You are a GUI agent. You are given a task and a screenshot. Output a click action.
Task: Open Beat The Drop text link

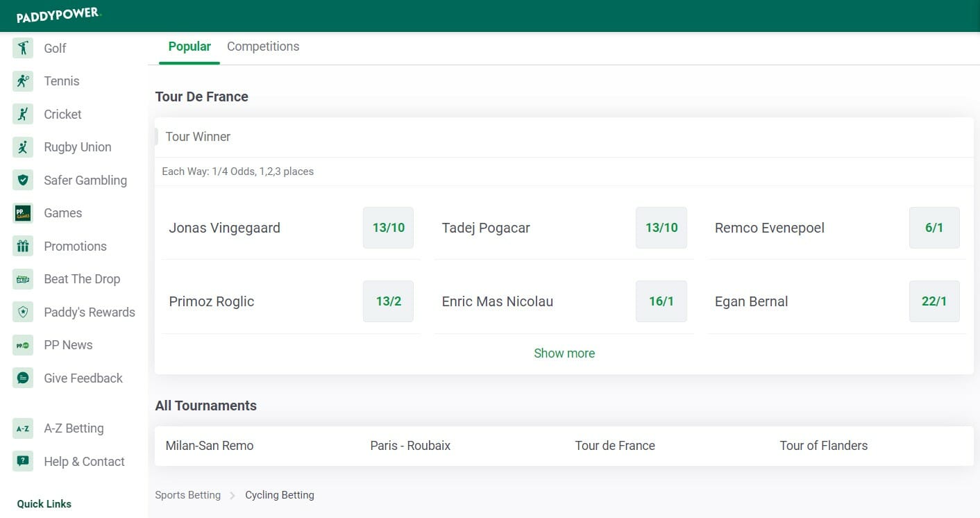(x=82, y=279)
